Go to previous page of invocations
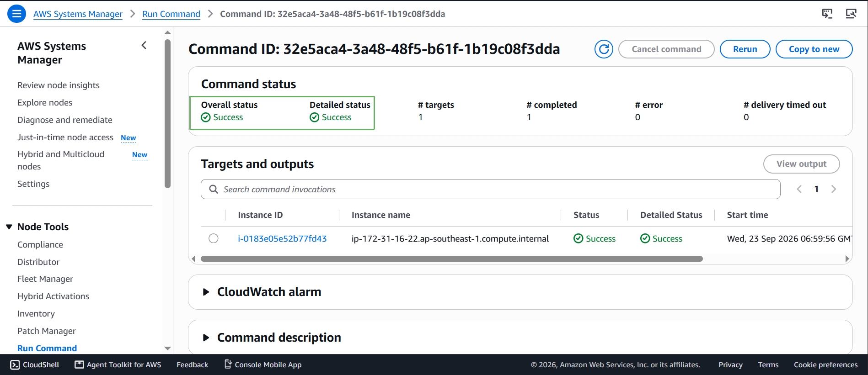Screen dimensions: 868x375 [x=799, y=189]
